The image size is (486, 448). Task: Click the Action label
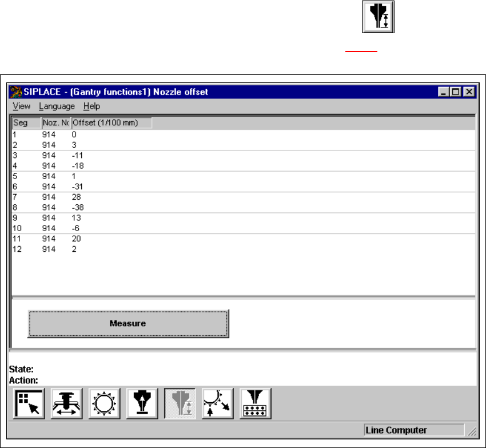click(23, 380)
